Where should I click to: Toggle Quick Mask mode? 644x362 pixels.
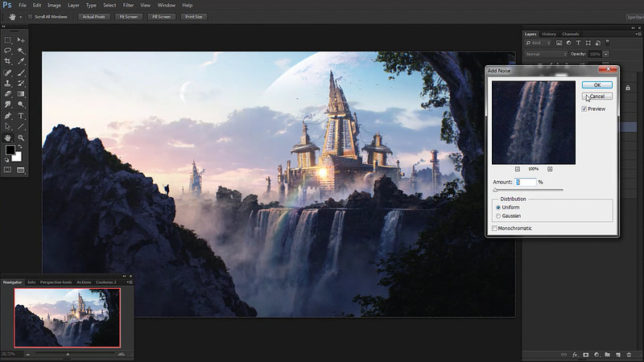point(8,170)
